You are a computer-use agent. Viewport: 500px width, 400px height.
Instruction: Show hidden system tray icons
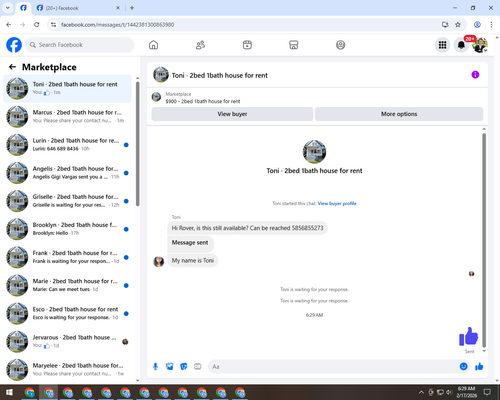click(421, 392)
